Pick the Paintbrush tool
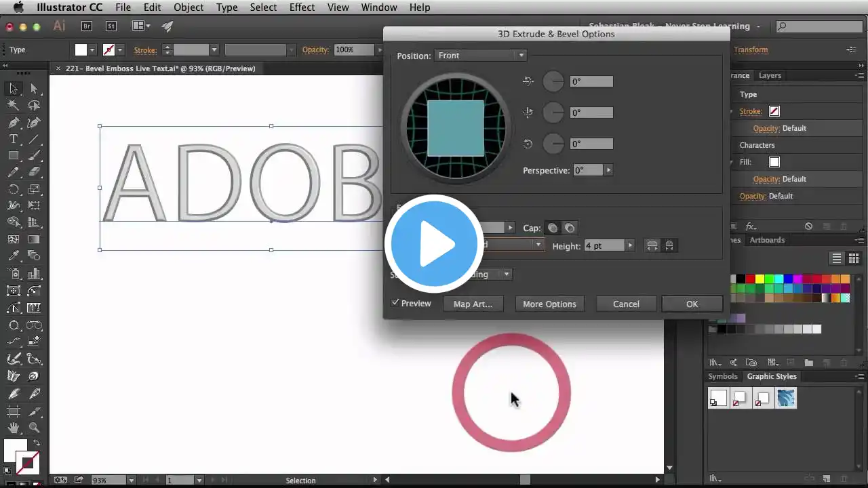The width and height of the screenshot is (868, 488). point(34,156)
